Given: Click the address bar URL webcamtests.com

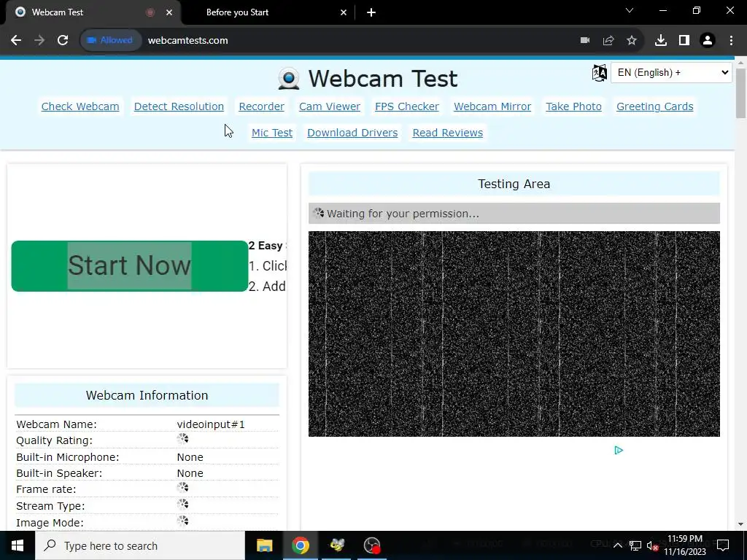Looking at the screenshot, I should click(187, 41).
